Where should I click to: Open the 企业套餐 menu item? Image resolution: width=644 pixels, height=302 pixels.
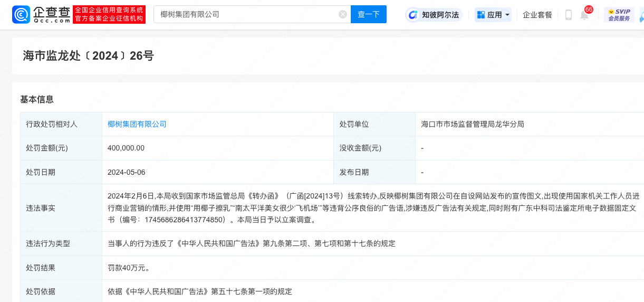click(x=537, y=15)
